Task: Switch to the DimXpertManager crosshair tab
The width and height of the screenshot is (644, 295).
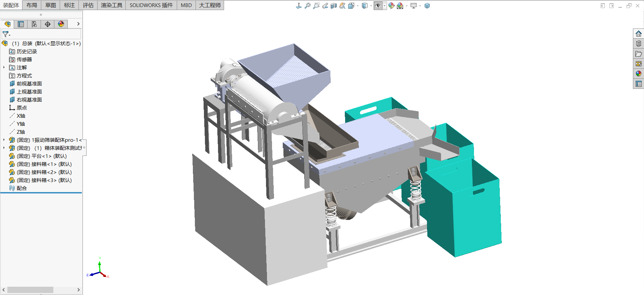Action: (48, 24)
